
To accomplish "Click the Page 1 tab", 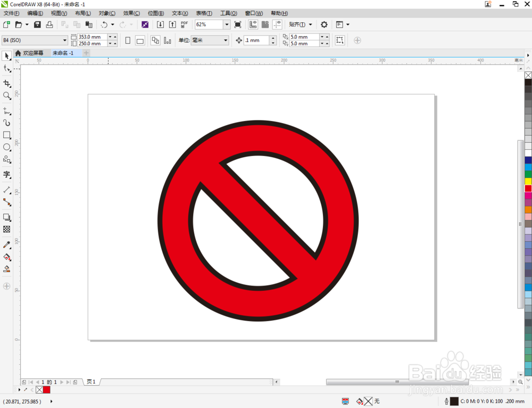I will coord(91,382).
